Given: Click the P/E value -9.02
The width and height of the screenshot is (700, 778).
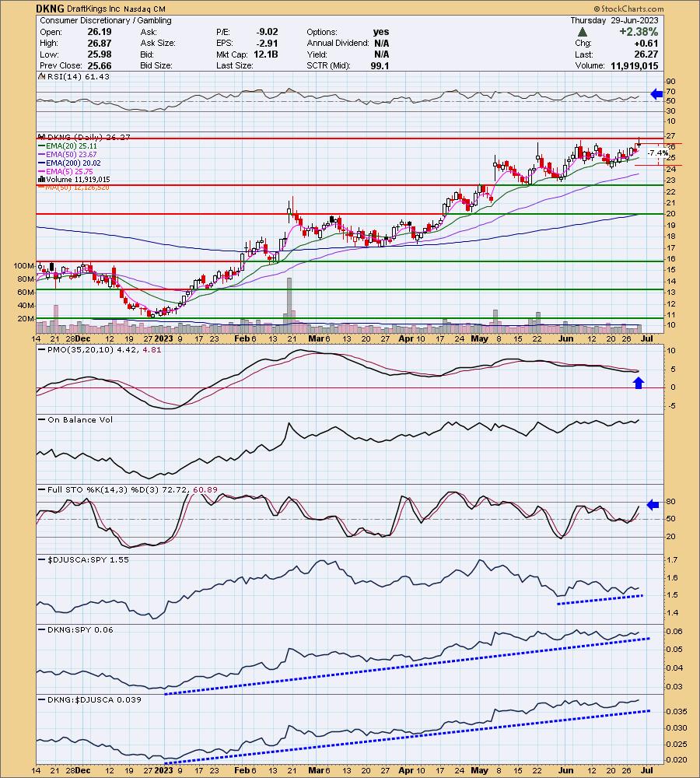Looking at the screenshot, I should coord(267,32).
